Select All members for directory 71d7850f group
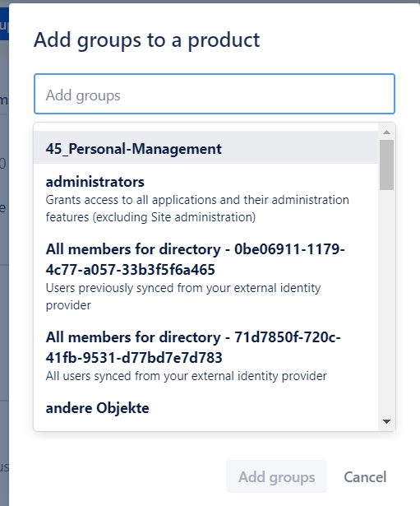 [206, 355]
